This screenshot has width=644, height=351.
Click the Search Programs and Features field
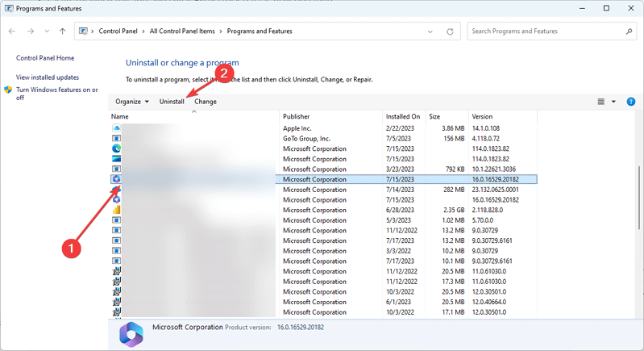click(x=544, y=31)
